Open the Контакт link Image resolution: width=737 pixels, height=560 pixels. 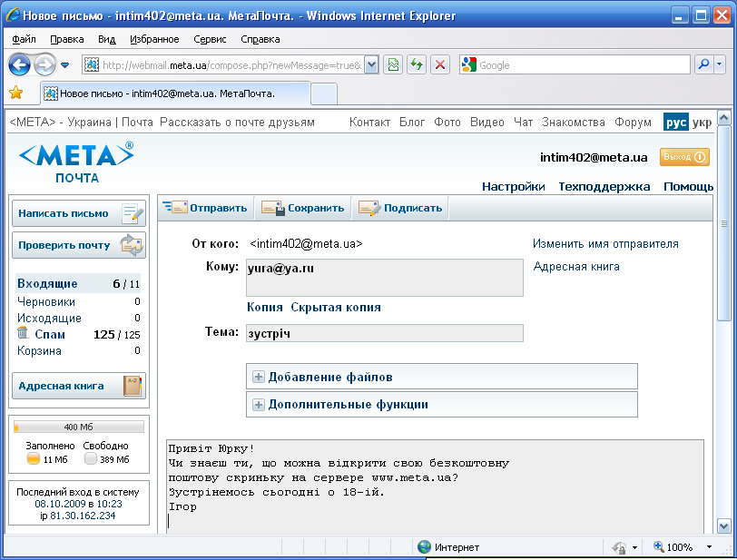(x=369, y=123)
